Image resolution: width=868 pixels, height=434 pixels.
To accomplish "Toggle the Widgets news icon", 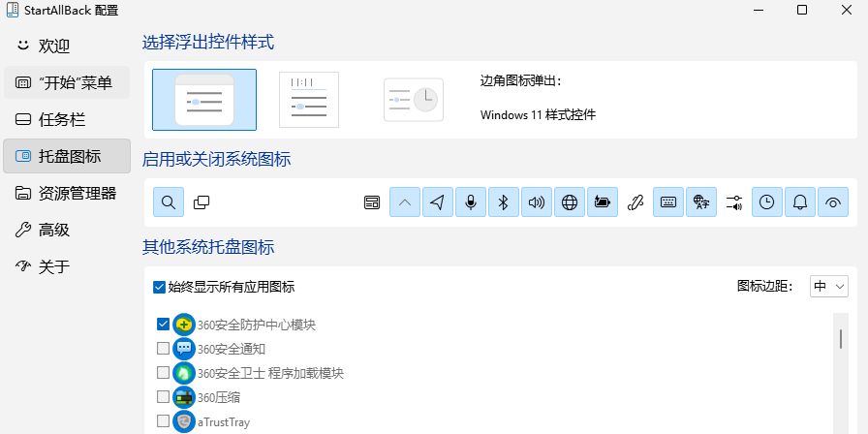I will click(x=372, y=202).
